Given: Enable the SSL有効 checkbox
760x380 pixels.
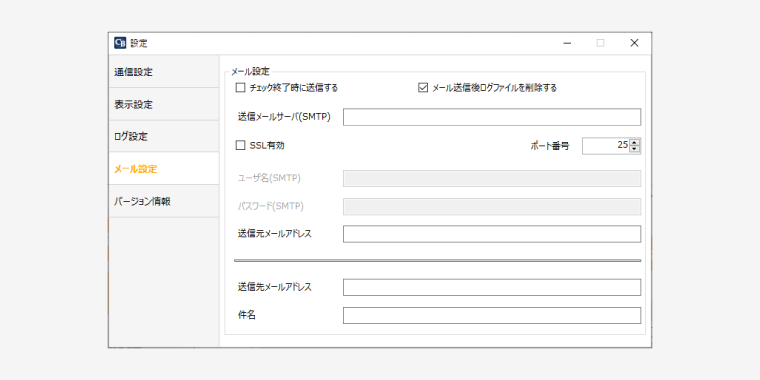Looking at the screenshot, I should pyautogui.click(x=240, y=145).
